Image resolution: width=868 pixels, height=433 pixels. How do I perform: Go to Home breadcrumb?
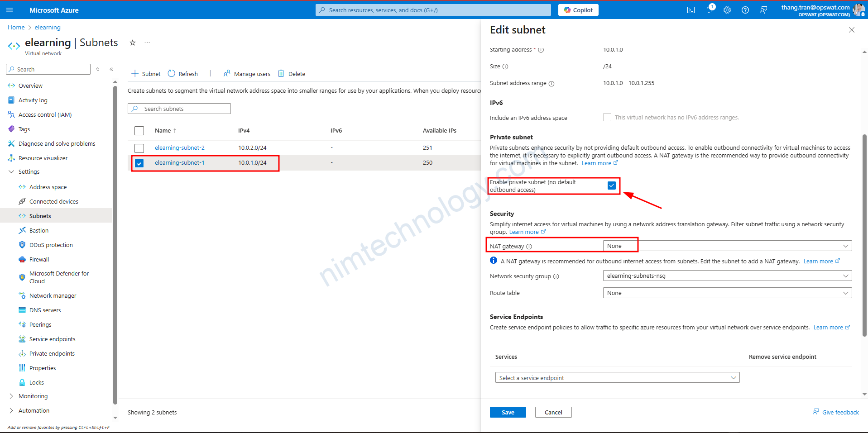(x=16, y=27)
